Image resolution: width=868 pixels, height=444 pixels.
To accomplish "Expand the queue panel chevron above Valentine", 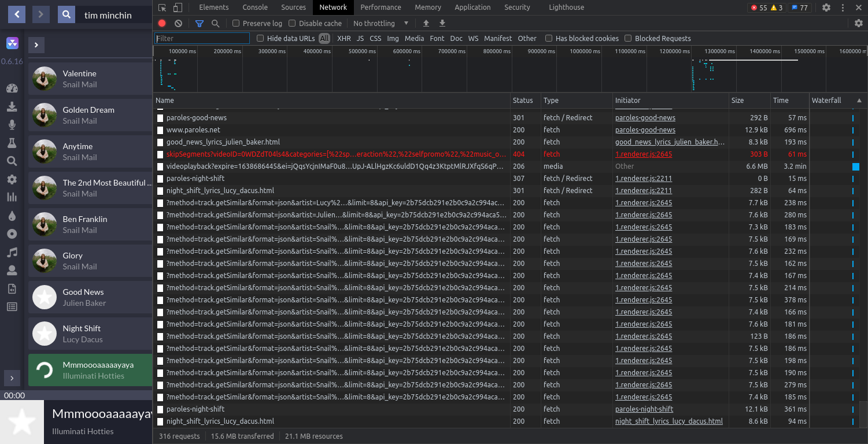I will tap(36, 45).
